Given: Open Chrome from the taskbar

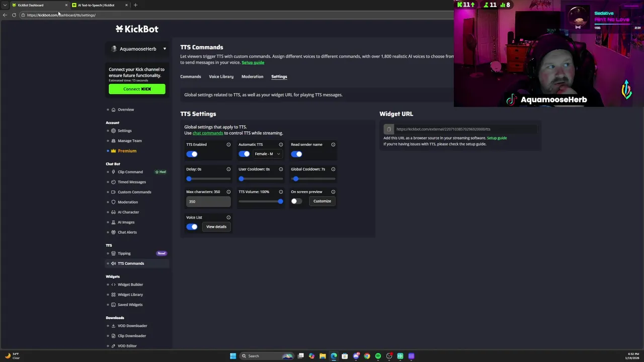Looking at the screenshot, I should (x=367, y=356).
